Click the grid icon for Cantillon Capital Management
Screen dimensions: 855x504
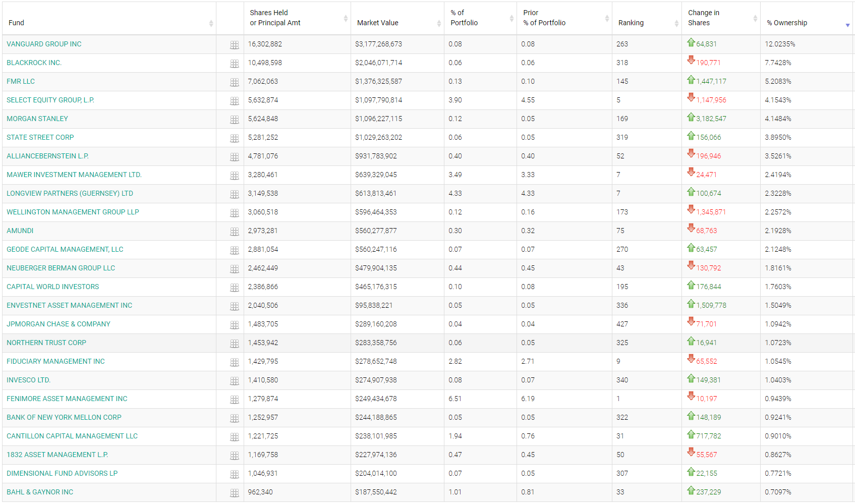(x=235, y=437)
